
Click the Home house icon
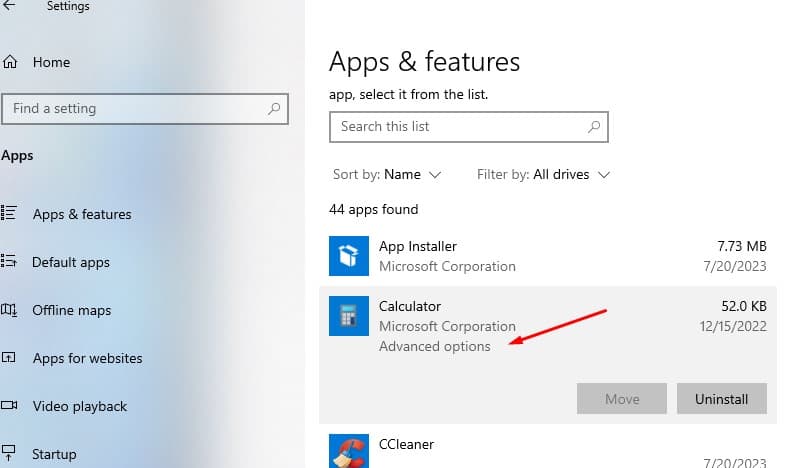10,62
